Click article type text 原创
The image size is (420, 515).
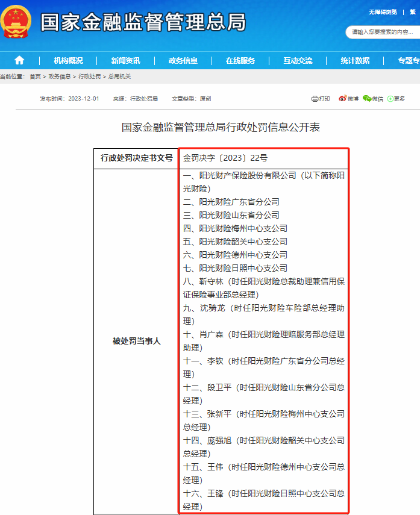205,99
